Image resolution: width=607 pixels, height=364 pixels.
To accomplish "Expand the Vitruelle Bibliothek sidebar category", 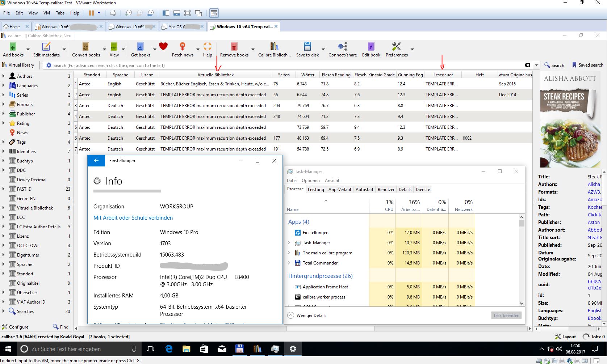I will [x=3, y=208].
